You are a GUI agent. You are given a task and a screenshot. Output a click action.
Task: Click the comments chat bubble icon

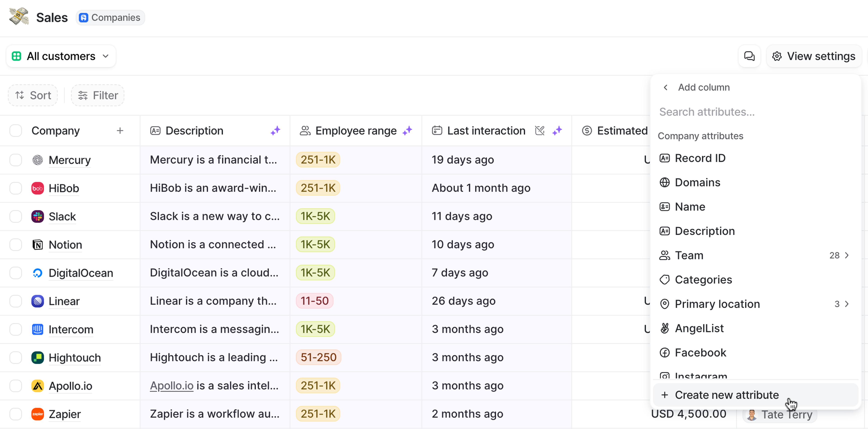[749, 56]
